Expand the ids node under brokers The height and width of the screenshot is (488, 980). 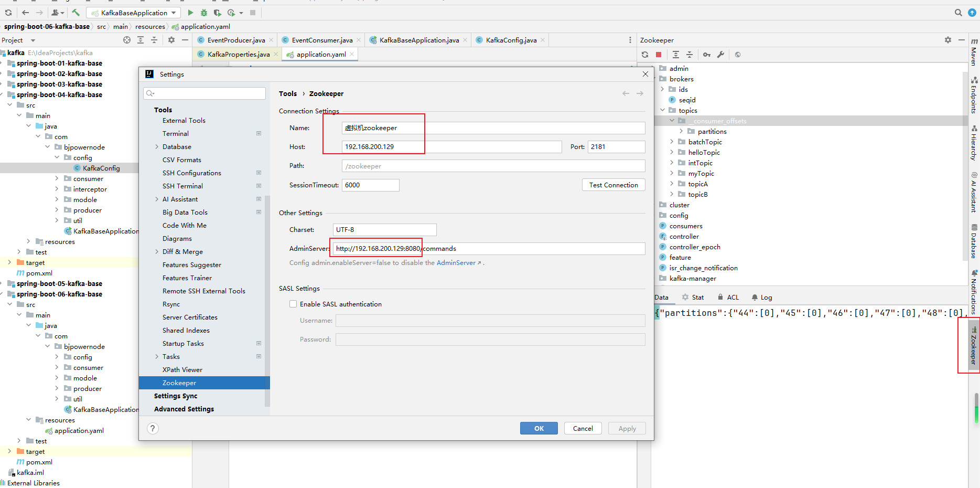coord(662,89)
